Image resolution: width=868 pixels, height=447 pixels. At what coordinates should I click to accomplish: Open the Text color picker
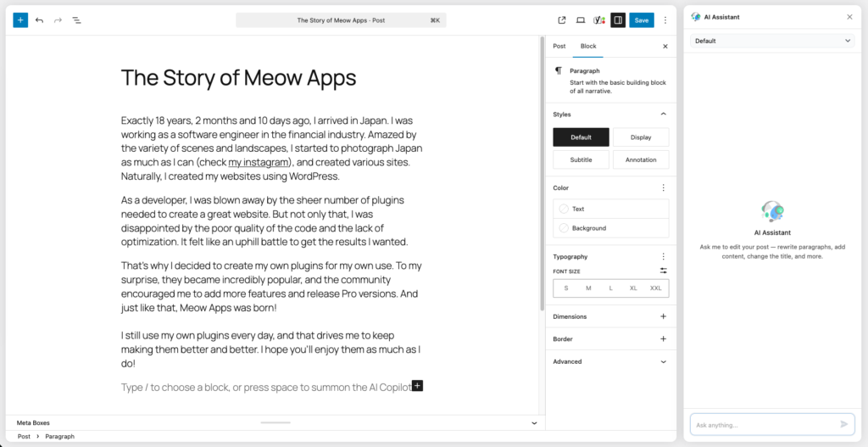click(x=610, y=209)
